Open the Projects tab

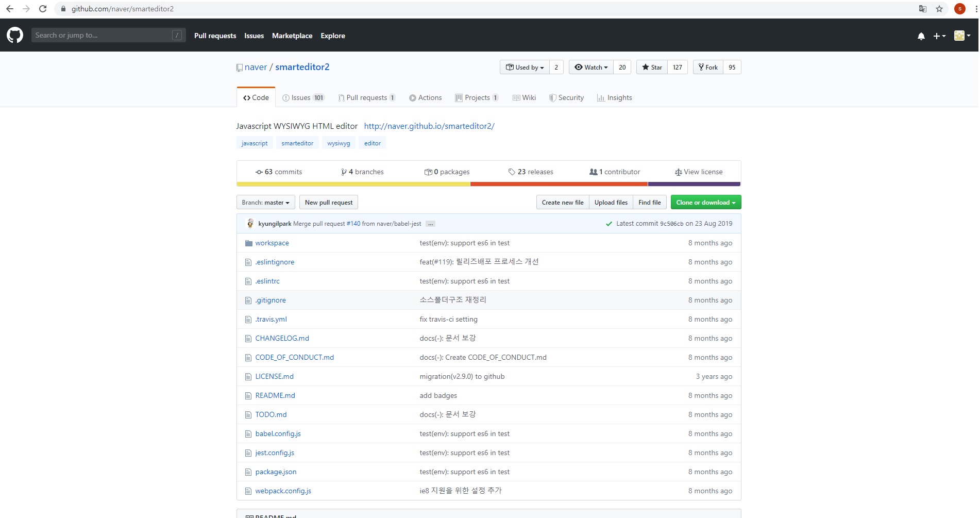click(477, 98)
